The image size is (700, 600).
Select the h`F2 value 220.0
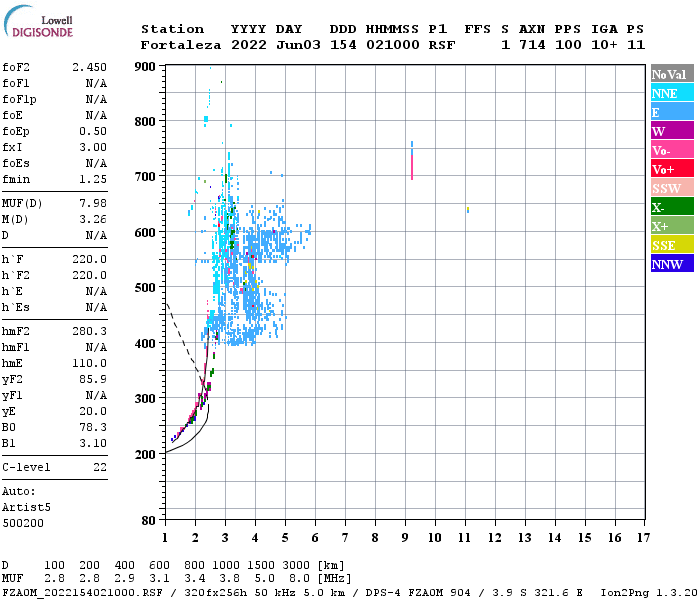pyautogui.click(x=89, y=275)
